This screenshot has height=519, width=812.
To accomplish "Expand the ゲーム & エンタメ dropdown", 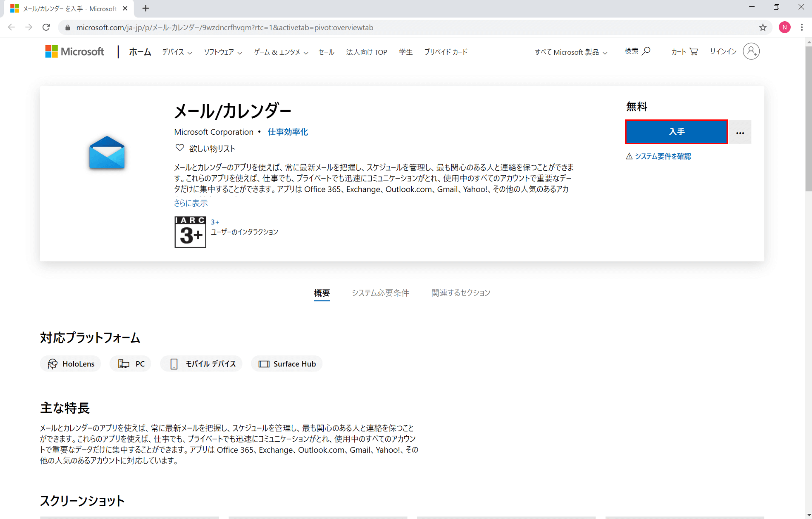I will 281,52.
